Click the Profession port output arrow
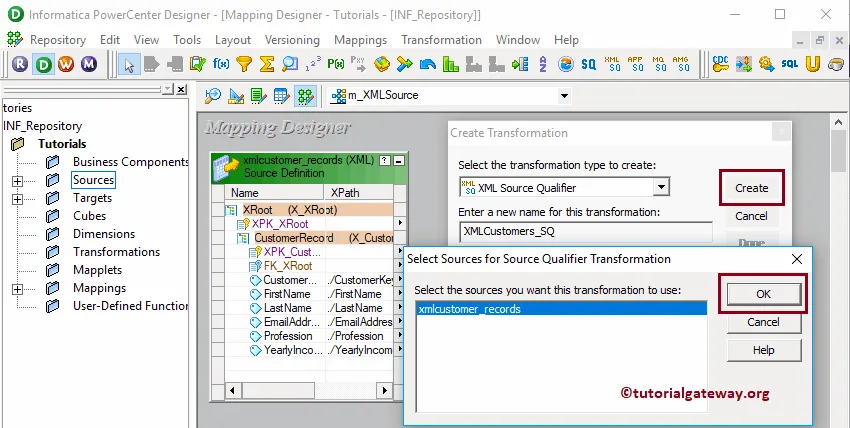 [x=400, y=336]
